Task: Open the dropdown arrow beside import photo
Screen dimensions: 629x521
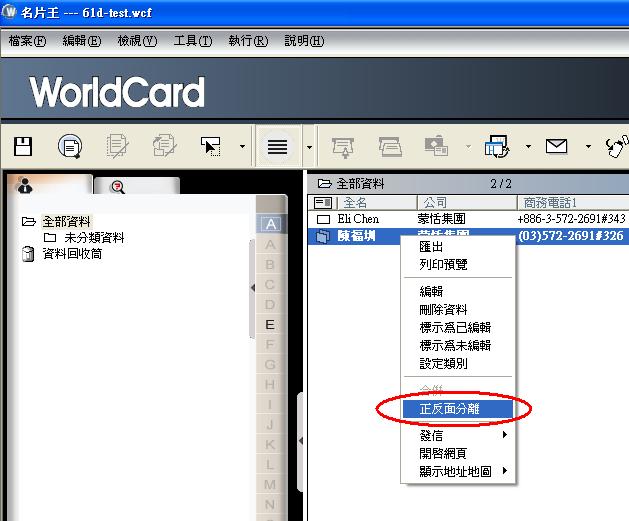Action: [x=468, y=146]
